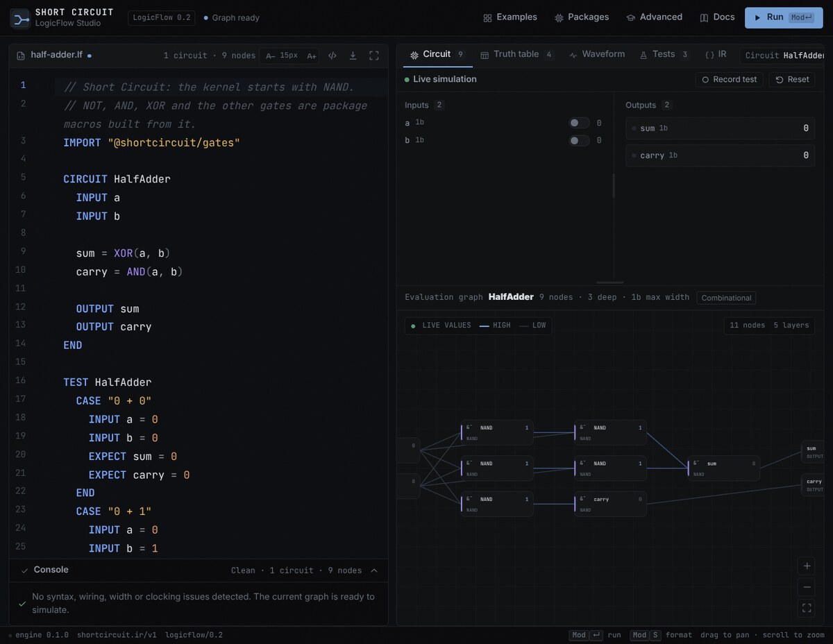Toggle input a switch on

579,123
